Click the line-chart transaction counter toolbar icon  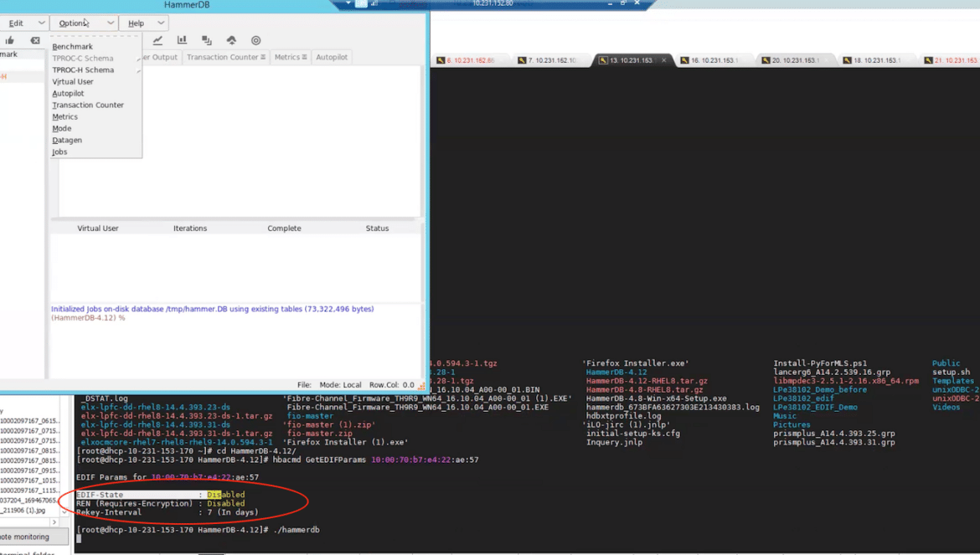click(157, 40)
